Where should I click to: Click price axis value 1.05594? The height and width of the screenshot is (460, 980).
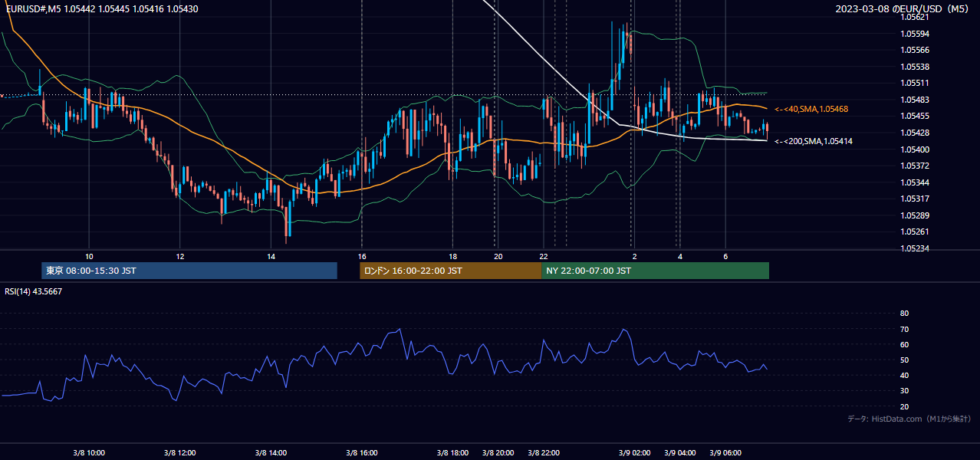[x=915, y=34]
